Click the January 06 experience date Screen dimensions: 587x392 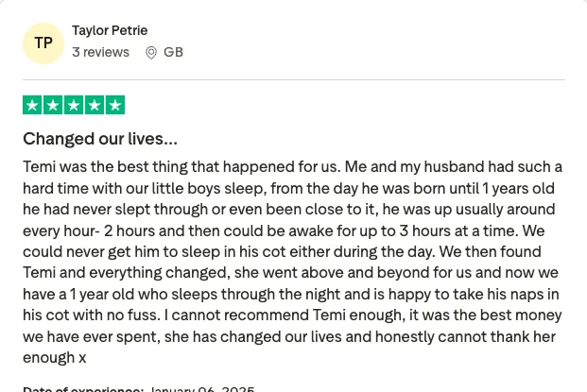[202, 389]
